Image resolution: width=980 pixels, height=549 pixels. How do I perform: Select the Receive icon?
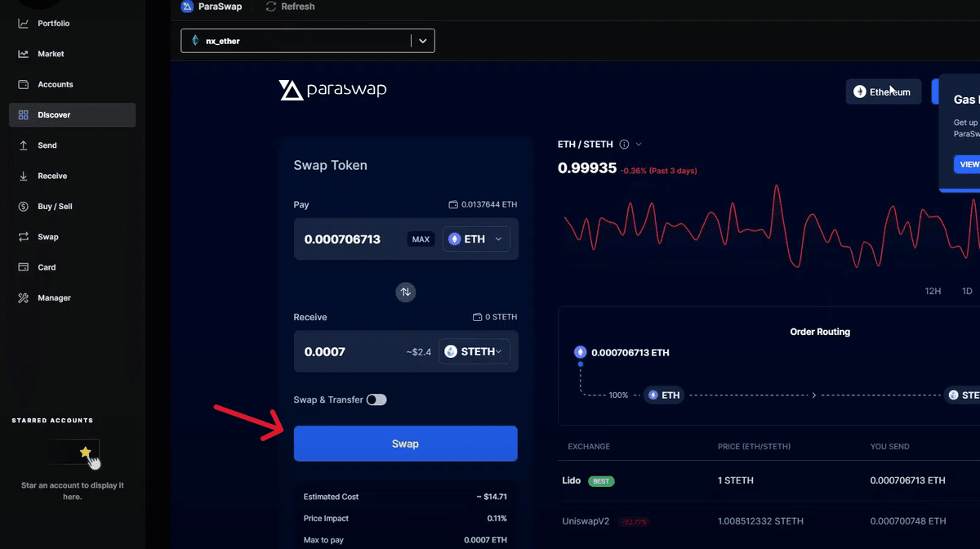click(24, 175)
